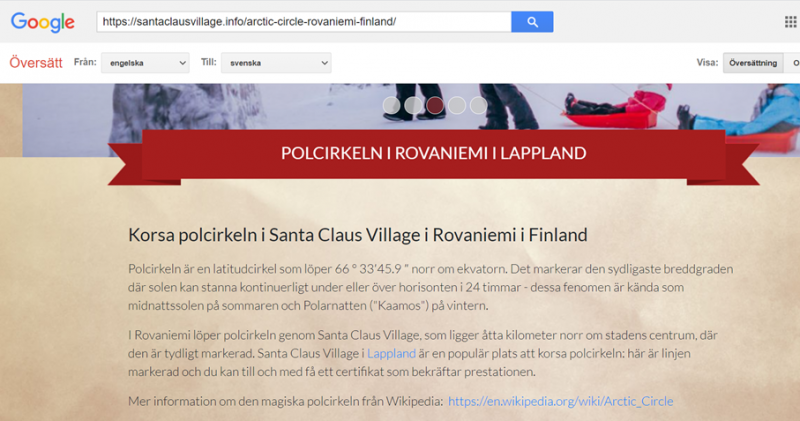Open the Lappland link
The image size is (800, 421).
391,353
